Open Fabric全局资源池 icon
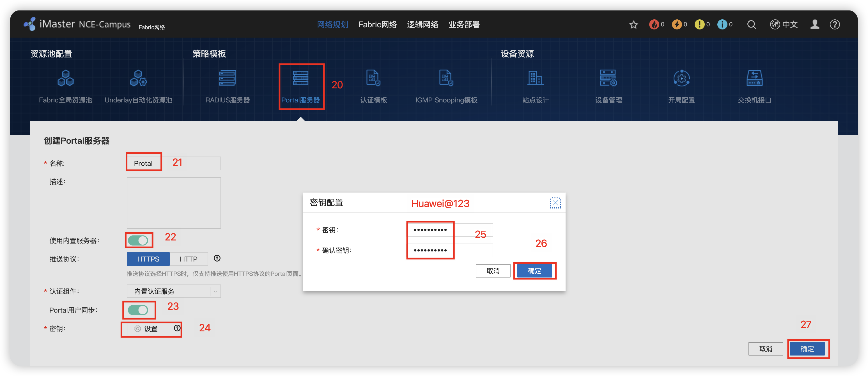868x376 pixels. [x=65, y=78]
